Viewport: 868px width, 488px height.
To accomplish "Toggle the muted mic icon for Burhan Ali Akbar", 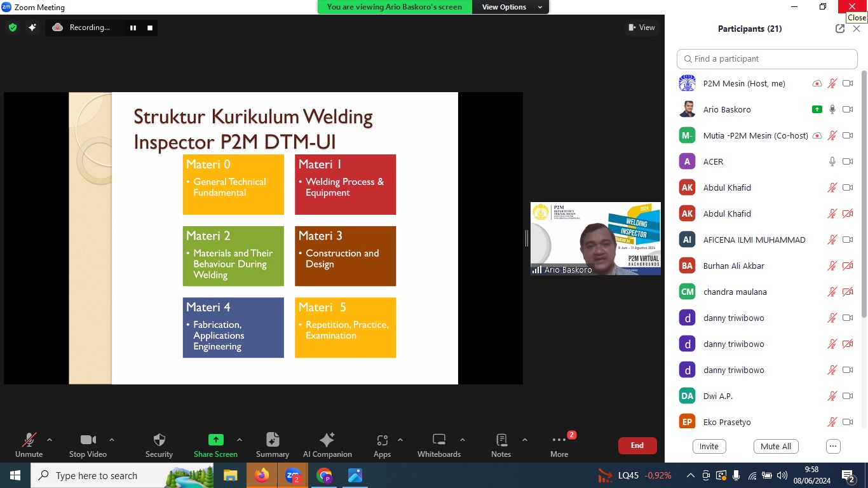I will [x=832, y=266].
